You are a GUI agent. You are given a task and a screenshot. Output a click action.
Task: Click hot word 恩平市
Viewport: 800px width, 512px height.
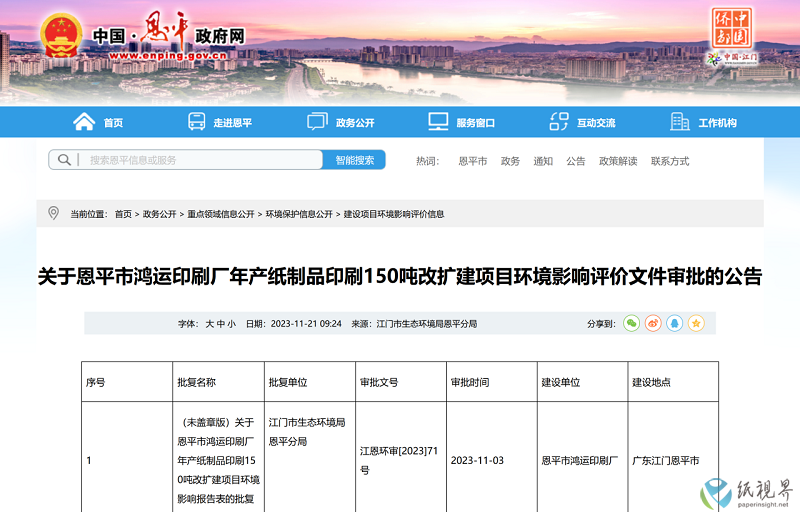tap(472, 161)
